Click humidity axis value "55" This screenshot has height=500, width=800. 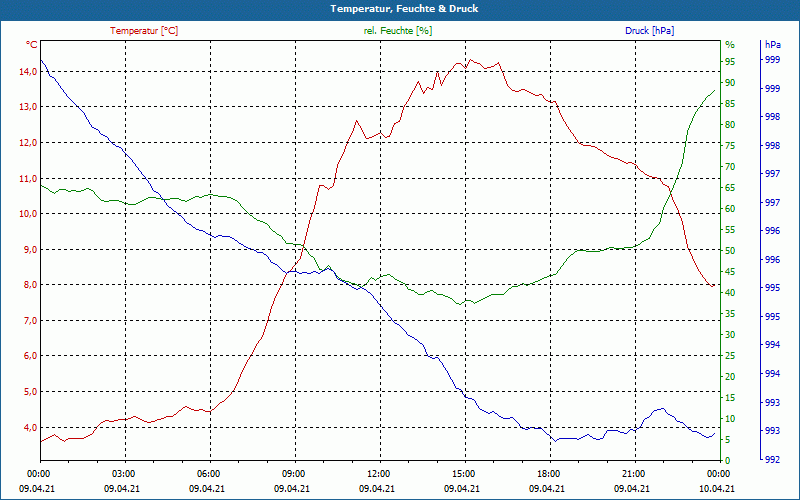coord(730,230)
